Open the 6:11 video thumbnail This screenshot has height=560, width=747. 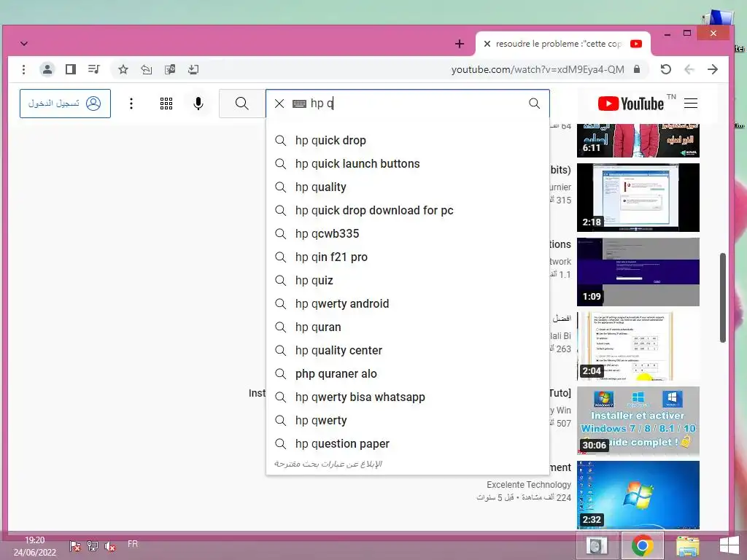(638, 141)
